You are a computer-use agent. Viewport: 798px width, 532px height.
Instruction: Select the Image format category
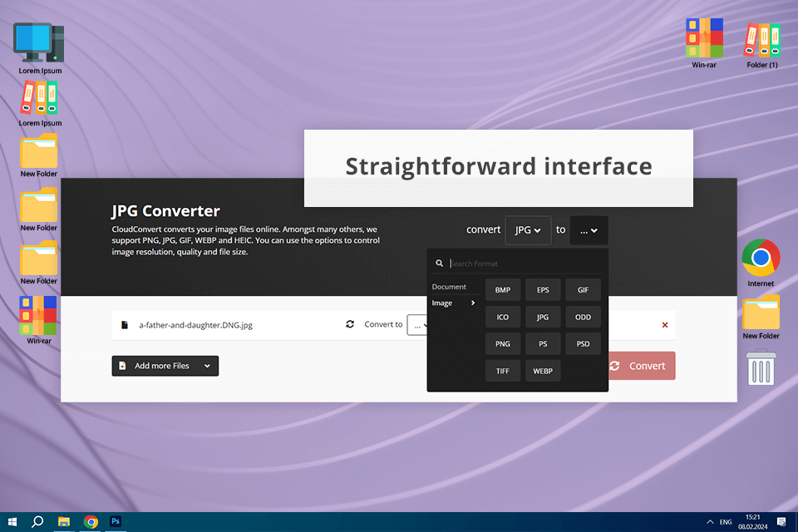pyautogui.click(x=454, y=303)
